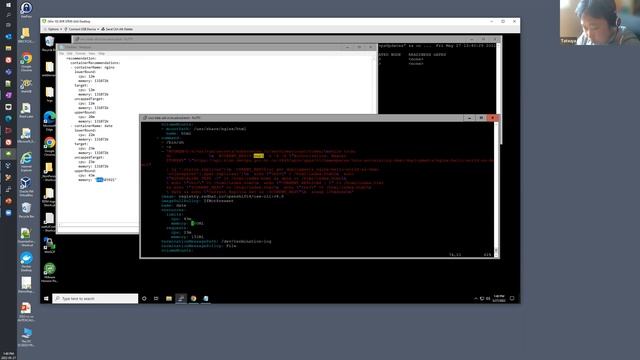
Task: Select Microsoft Edge icon inside remote desktop
Action: click(x=49, y=120)
